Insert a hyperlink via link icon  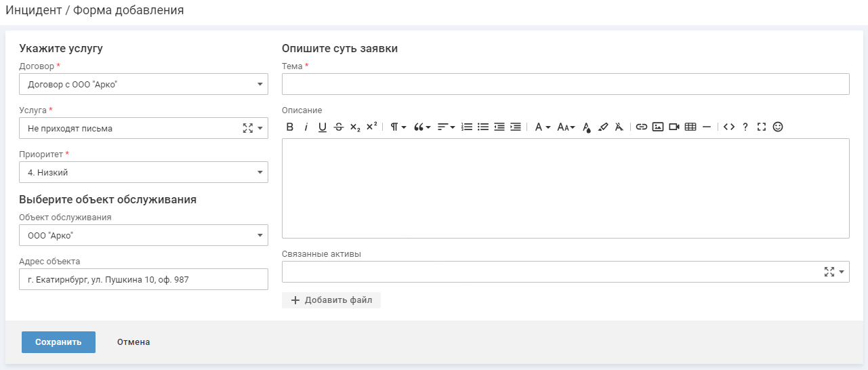(641, 127)
